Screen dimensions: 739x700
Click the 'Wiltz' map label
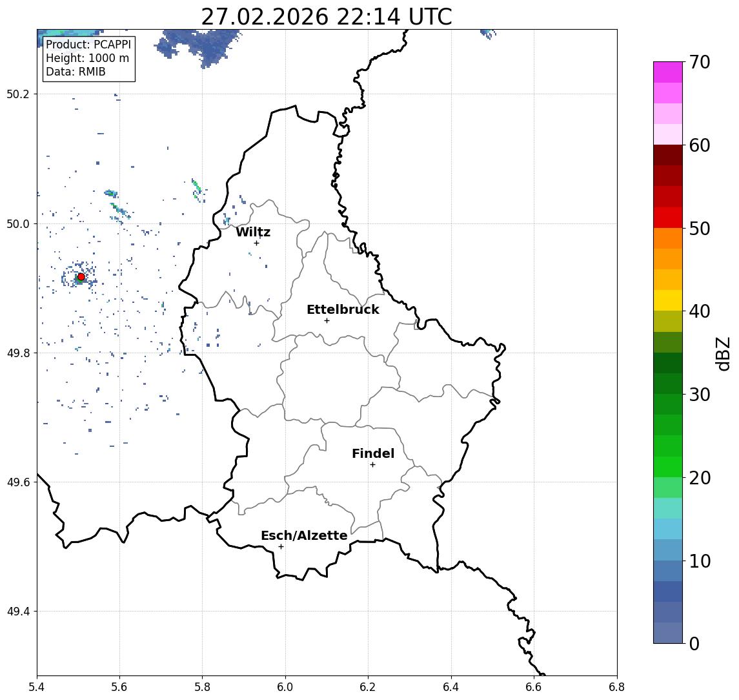(x=253, y=232)
